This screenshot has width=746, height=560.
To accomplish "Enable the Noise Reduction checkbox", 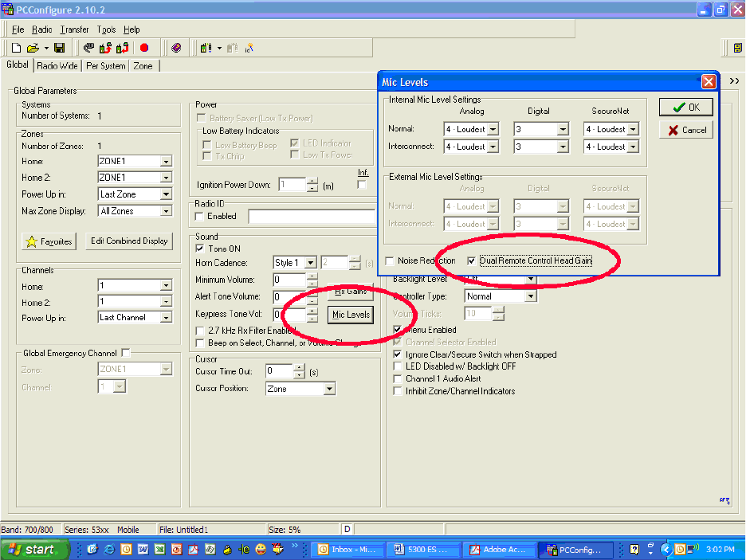I will [390, 260].
